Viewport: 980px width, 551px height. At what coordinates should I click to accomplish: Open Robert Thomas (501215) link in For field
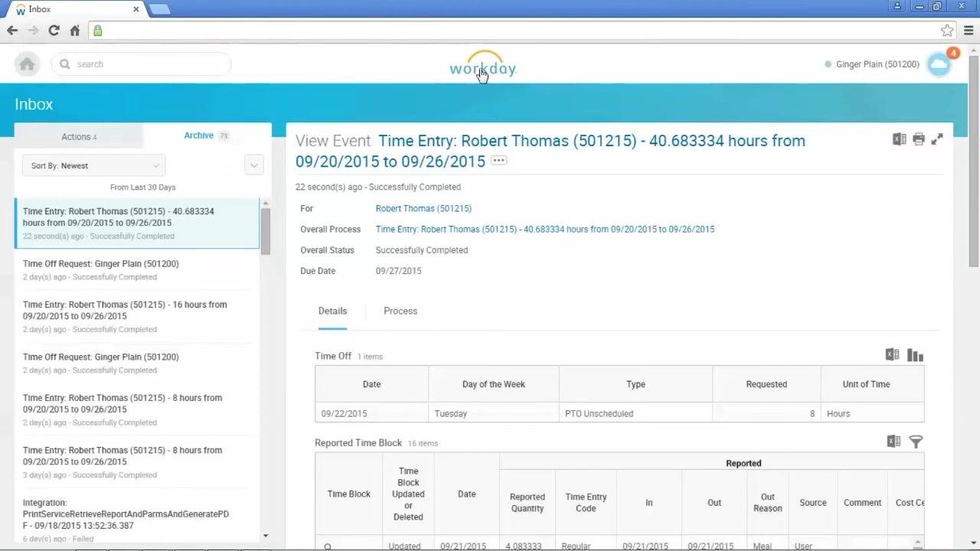point(423,208)
